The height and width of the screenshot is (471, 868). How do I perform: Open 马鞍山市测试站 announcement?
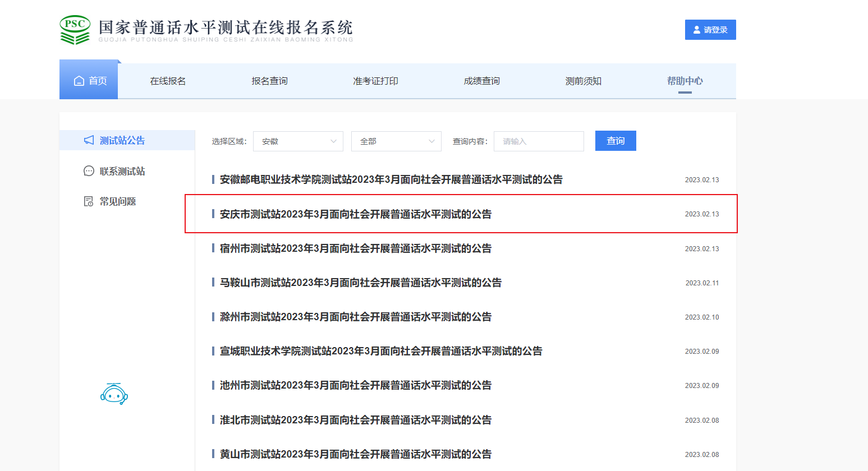pyautogui.click(x=360, y=283)
